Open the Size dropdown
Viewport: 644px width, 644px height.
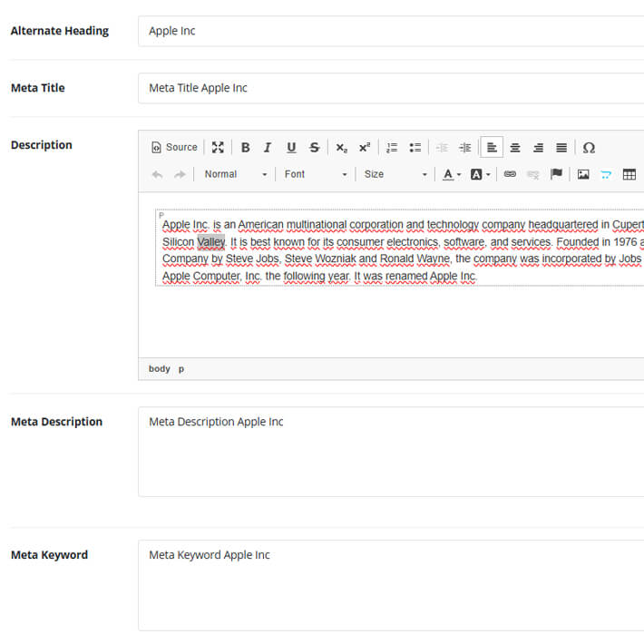pyautogui.click(x=395, y=174)
